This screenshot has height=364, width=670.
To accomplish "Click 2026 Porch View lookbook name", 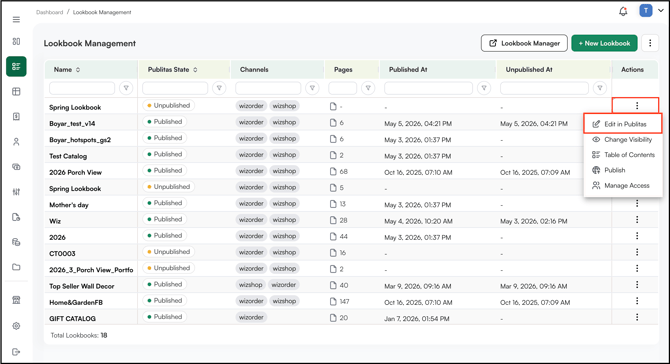I will point(76,172).
